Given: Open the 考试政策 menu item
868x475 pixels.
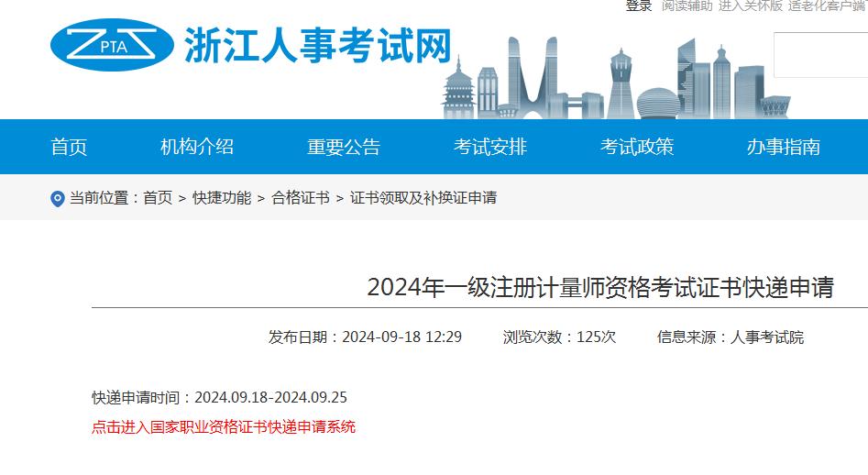Looking at the screenshot, I should coord(637,147).
